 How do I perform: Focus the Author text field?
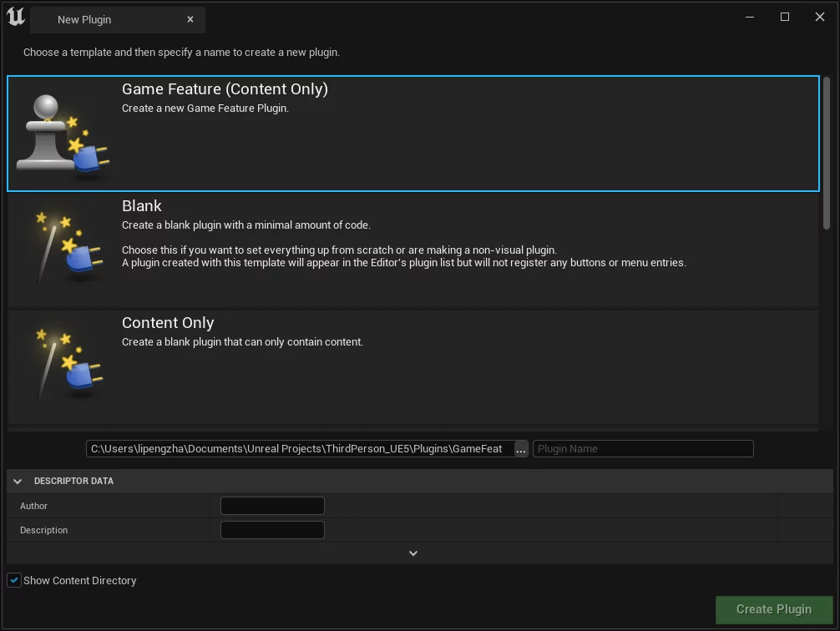(272, 506)
